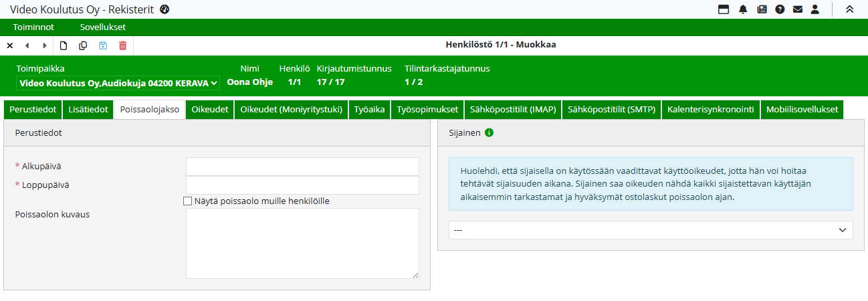The image size is (868, 301).
Task: Open notifications with the bell icon
Action: coord(743,9)
